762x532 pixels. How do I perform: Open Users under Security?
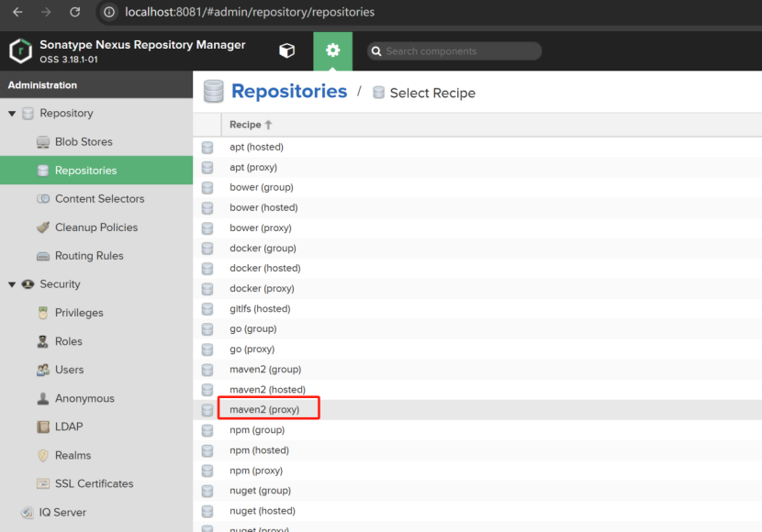69,370
